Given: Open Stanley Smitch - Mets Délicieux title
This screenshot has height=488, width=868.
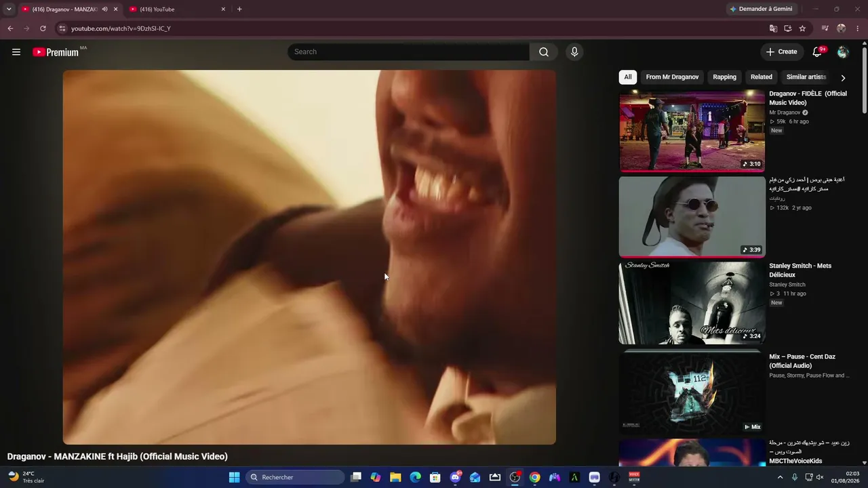Looking at the screenshot, I should 800,270.
